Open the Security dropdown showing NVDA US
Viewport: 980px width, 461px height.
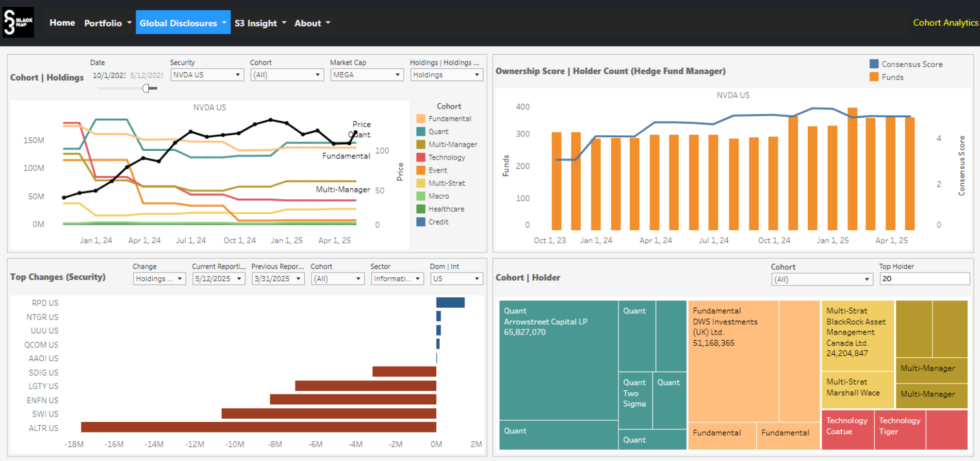(x=207, y=75)
